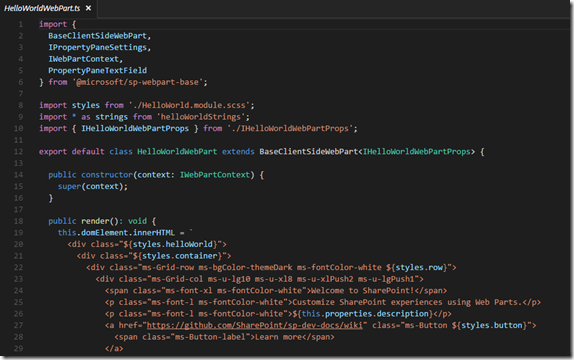Click 'ms-u-xlPush2' class on line 23
The image size is (574, 360).
pyautogui.click(x=325, y=279)
